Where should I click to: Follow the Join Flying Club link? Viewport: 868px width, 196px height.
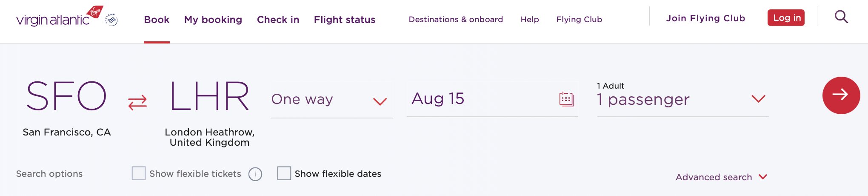(x=705, y=18)
